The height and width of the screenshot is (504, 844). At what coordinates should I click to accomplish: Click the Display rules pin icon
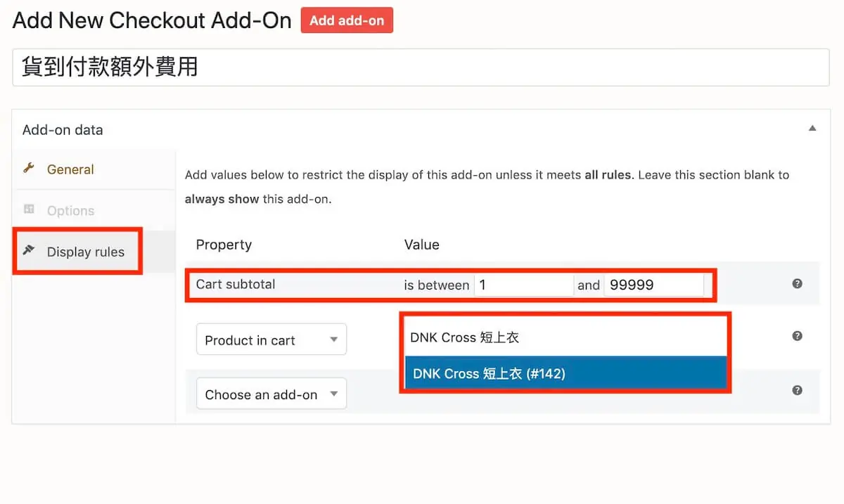(x=29, y=250)
